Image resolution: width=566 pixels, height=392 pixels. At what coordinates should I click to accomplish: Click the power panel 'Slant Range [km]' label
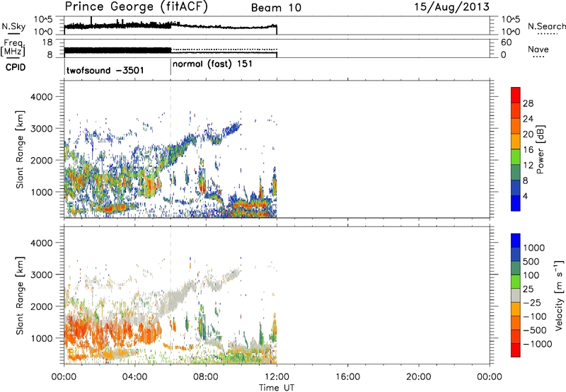click(x=20, y=149)
